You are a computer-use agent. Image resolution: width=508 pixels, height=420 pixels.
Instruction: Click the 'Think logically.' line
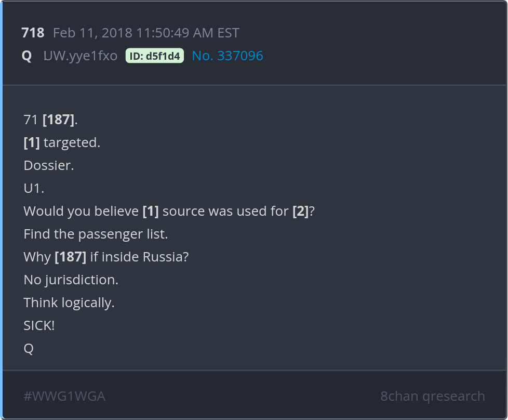[69, 303]
